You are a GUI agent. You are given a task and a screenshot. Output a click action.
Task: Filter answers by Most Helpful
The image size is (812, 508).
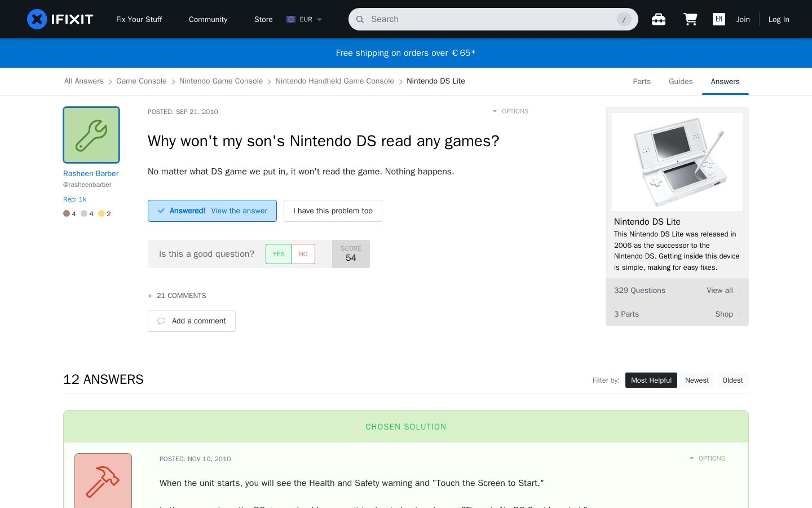(651, 380)
